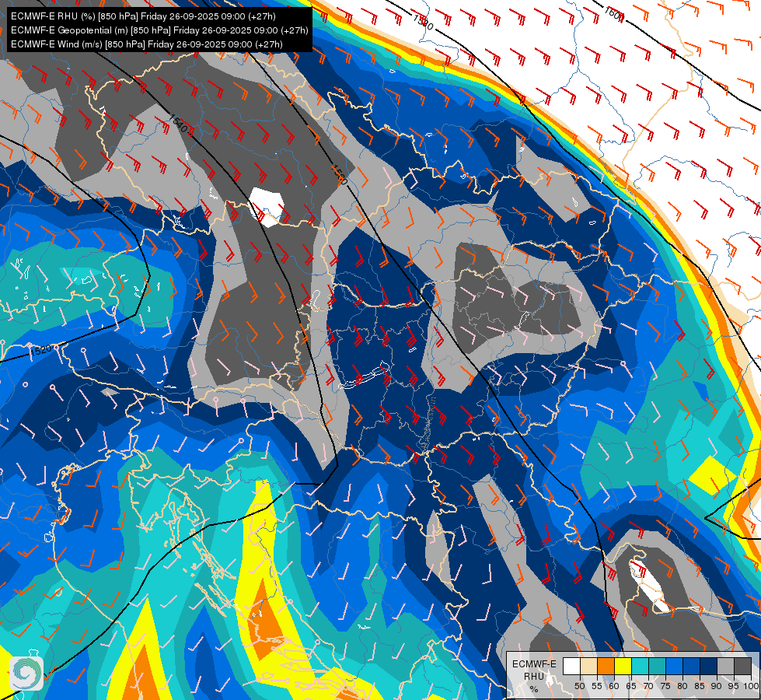Click the 65 label on the legend scale
The image size is (761, 700).
click(631, 687)
